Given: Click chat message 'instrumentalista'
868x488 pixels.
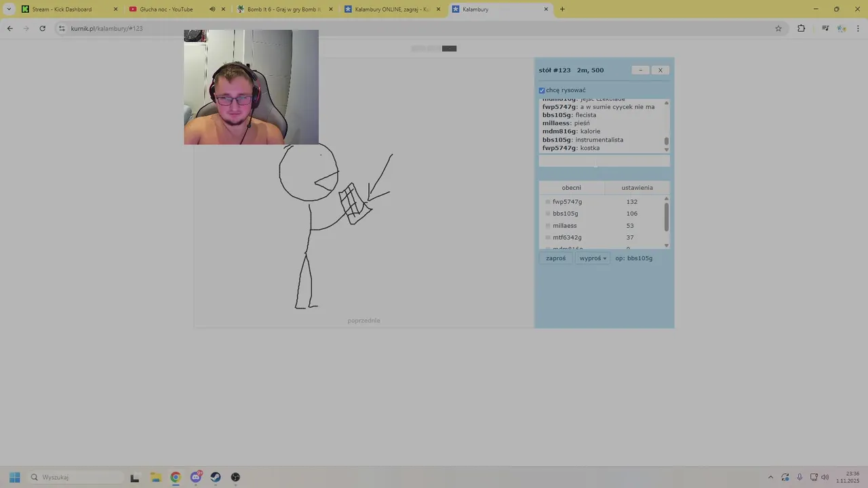Looking at the screenshot, I should (599, 140).
